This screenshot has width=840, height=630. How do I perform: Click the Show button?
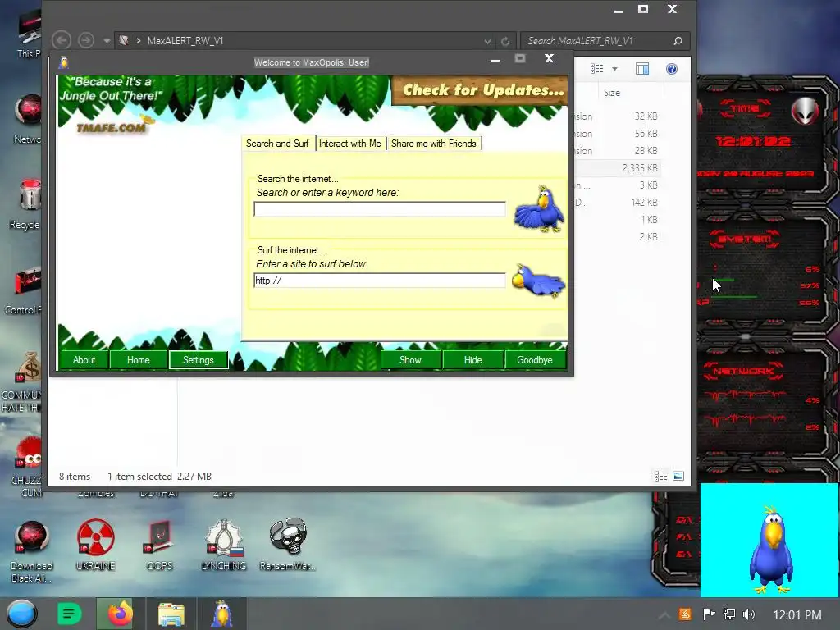coord(410,360)
